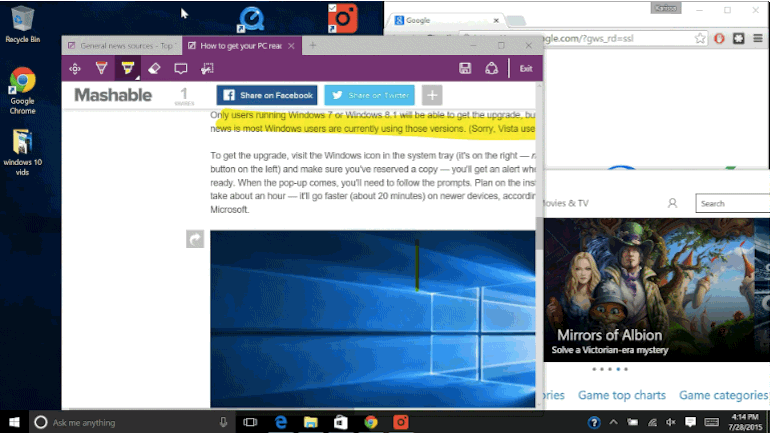Select Google Chrome desktop shortcut
The image size is (770, 433).
coord(22,91)
